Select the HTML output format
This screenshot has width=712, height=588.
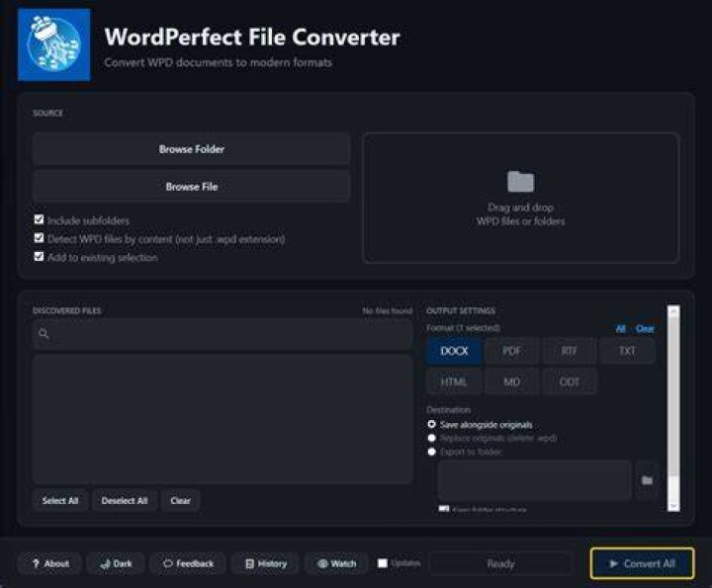(x=454, y=381)
